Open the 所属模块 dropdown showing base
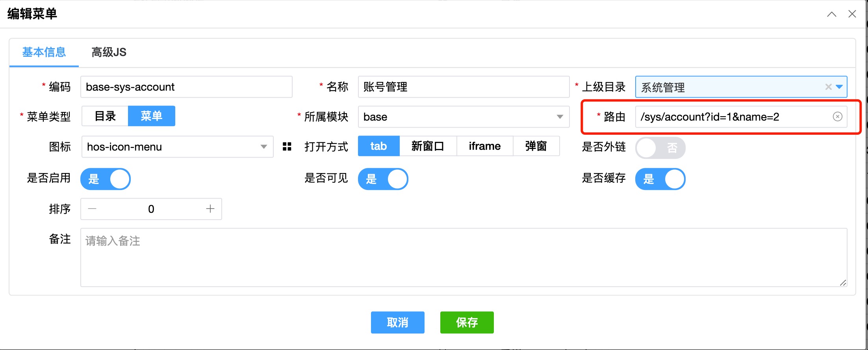The width and height of the screenshot is (868, 350). click(x=464, y=117)
